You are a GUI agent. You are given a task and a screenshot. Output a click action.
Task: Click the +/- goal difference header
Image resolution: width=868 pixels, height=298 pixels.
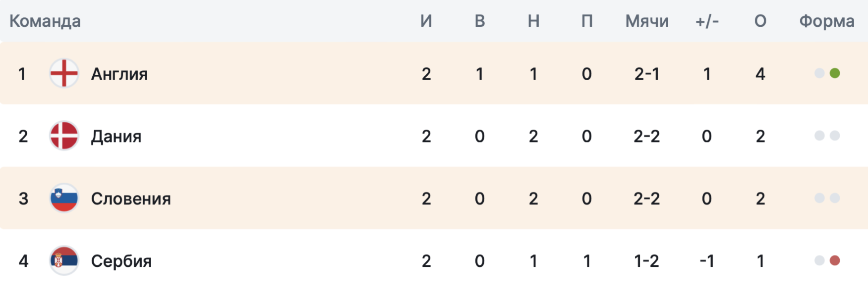(x=707, y=21)
